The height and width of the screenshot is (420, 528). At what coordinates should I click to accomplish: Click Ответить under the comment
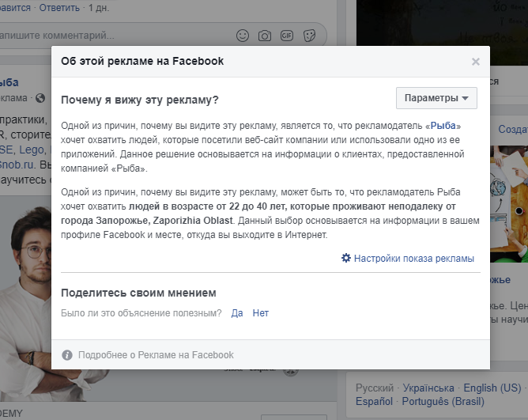[59, 7]
